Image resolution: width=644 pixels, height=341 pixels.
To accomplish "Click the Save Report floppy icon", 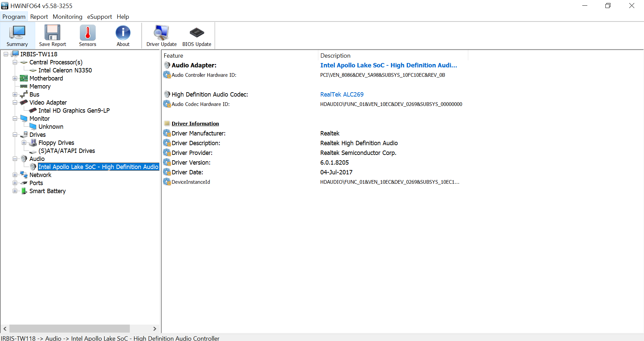I will [x=53, y=33].
